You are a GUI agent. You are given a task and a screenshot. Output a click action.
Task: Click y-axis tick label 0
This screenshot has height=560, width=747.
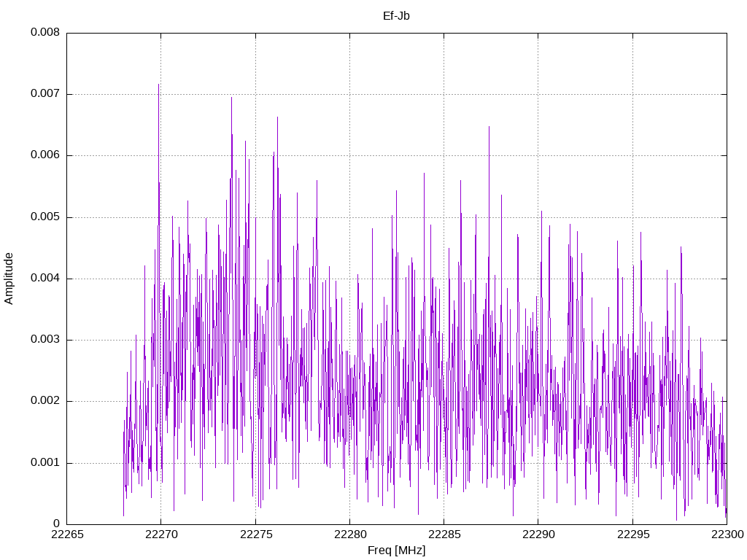point(57,524)
